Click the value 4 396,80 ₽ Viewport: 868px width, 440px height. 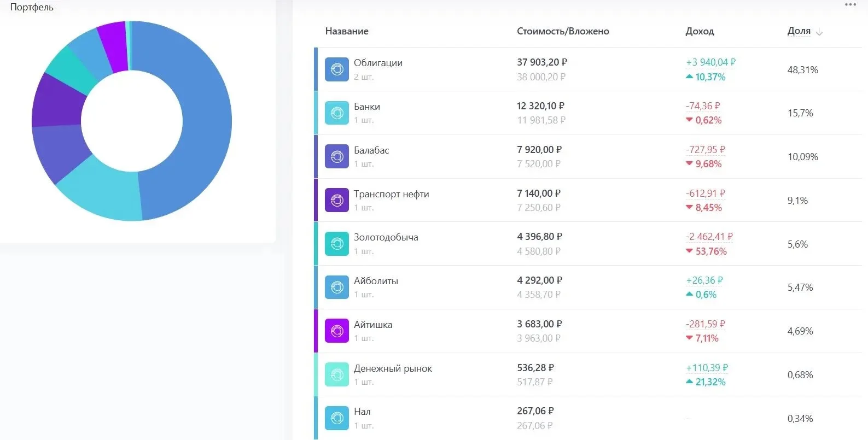click(x=539, y=237)
